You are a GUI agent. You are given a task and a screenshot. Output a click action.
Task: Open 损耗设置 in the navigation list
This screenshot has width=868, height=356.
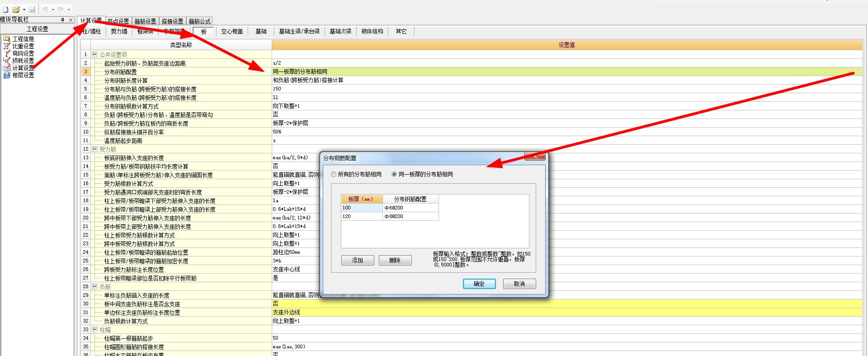click(23, 61)
